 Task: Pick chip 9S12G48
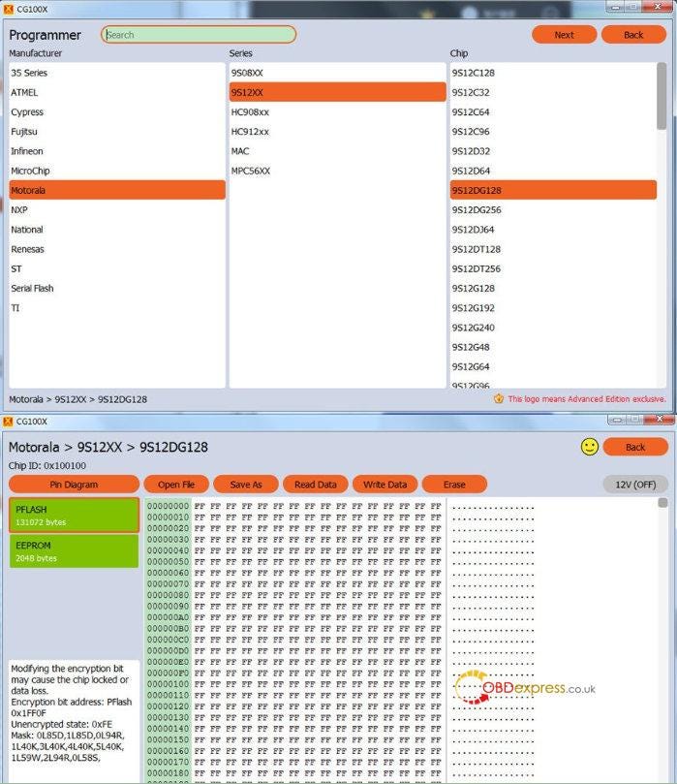pos(553,347)
